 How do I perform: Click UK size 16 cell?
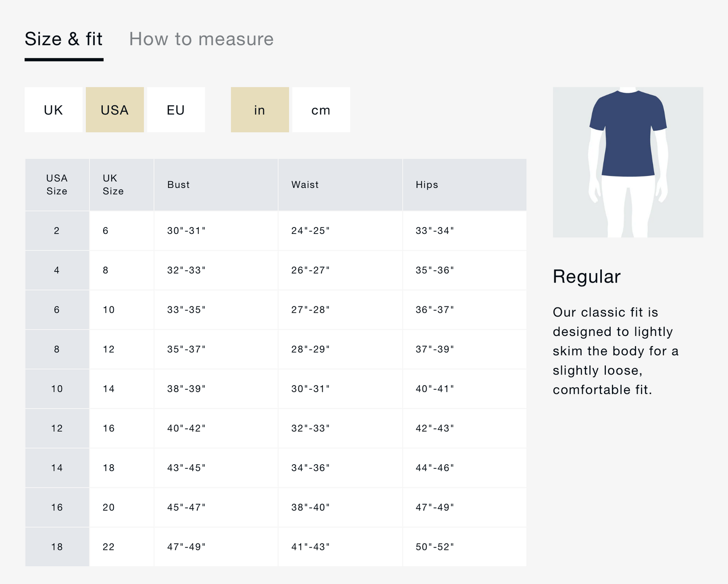(x=108, y=428)
